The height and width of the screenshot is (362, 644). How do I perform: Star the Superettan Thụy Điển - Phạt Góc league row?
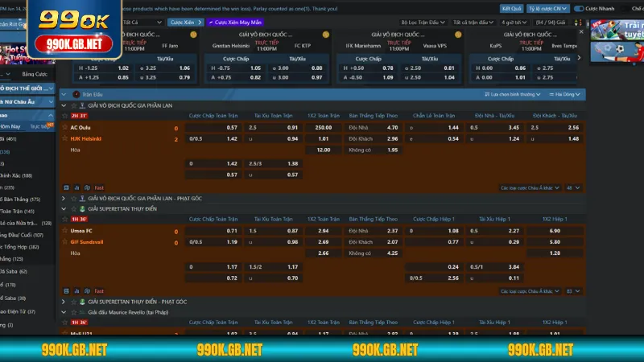[x=74, y=302]
